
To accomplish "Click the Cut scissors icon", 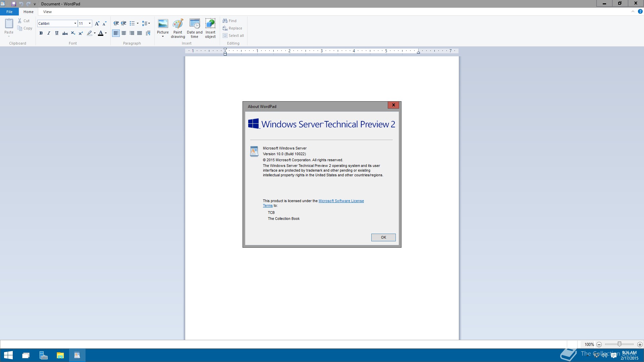I will click(x=20, y=21).
